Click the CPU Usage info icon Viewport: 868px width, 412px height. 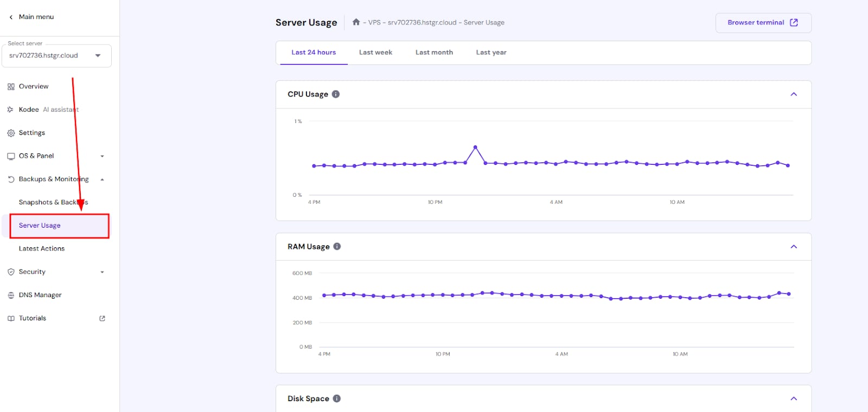[x=336, y=94]
